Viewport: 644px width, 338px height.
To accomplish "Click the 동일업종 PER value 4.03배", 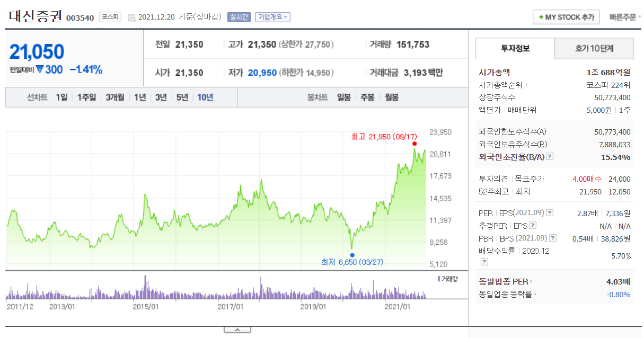I will tap(619, 281).
